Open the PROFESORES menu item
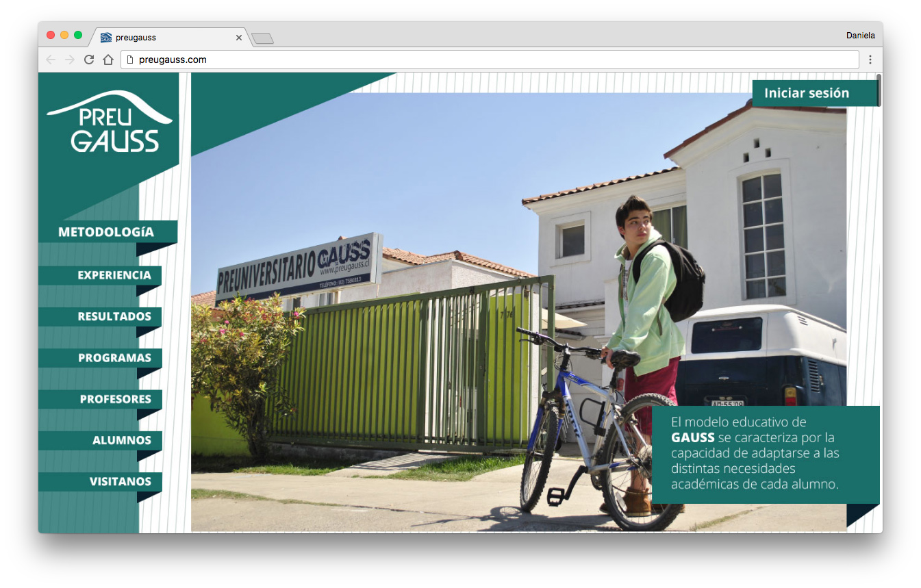921x588 pixels. [100, 399]
